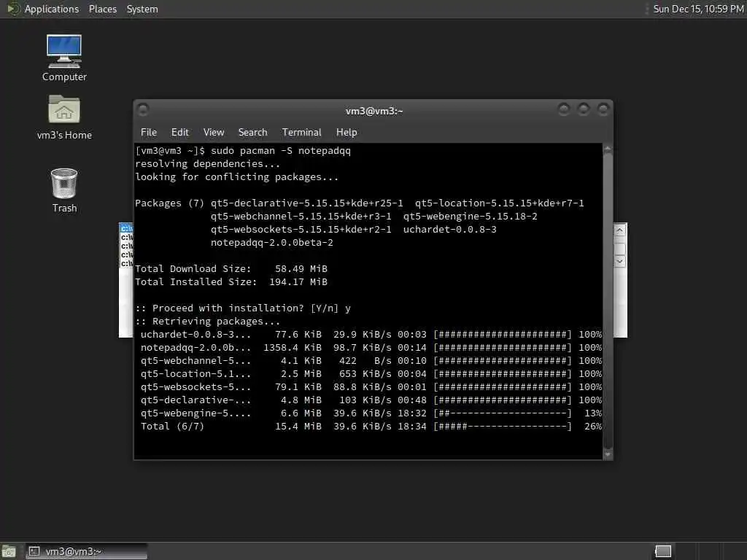Click background window's scroll down arrow
Image resolution: width=747 pixels, height=560 pixels.
619,261
